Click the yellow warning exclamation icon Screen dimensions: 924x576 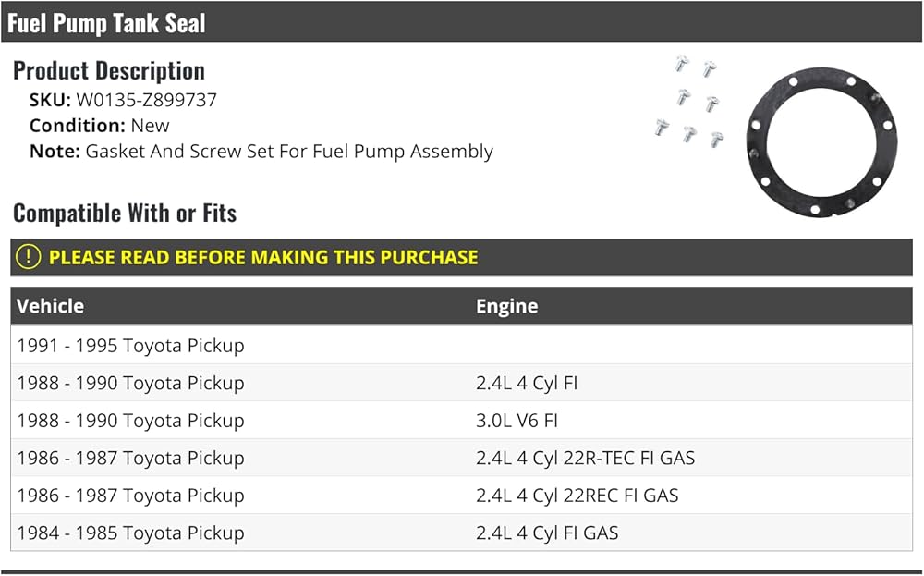[x=30, y=257]
